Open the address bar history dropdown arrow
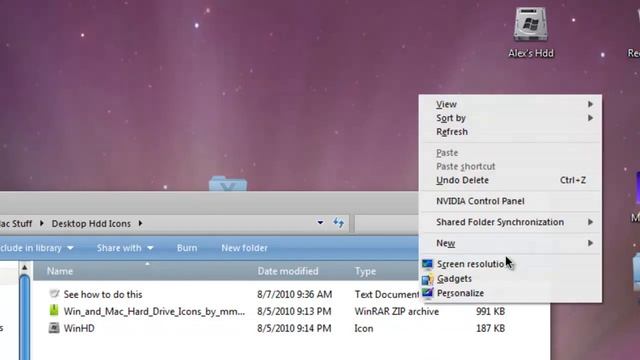 pos(320,222)
